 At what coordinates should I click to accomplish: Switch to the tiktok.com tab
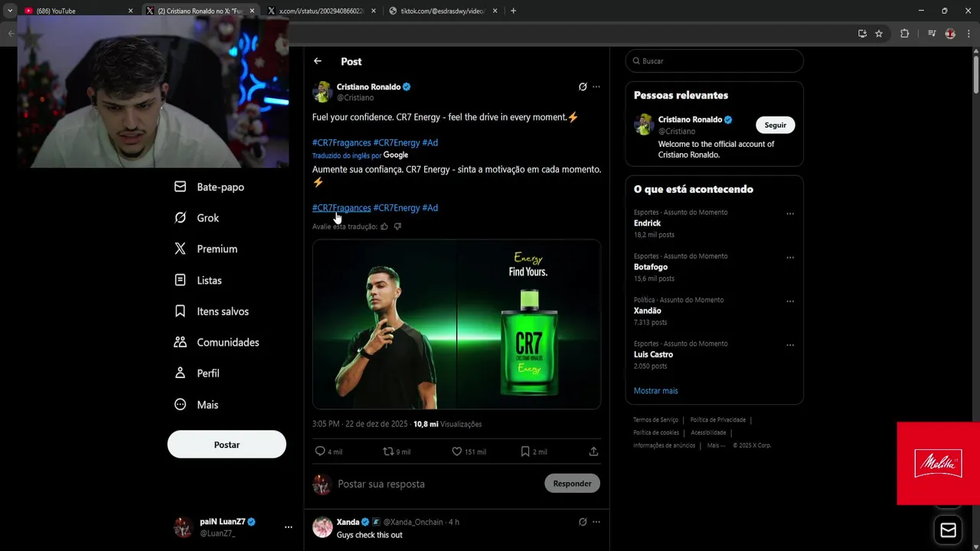click(443, 11)
